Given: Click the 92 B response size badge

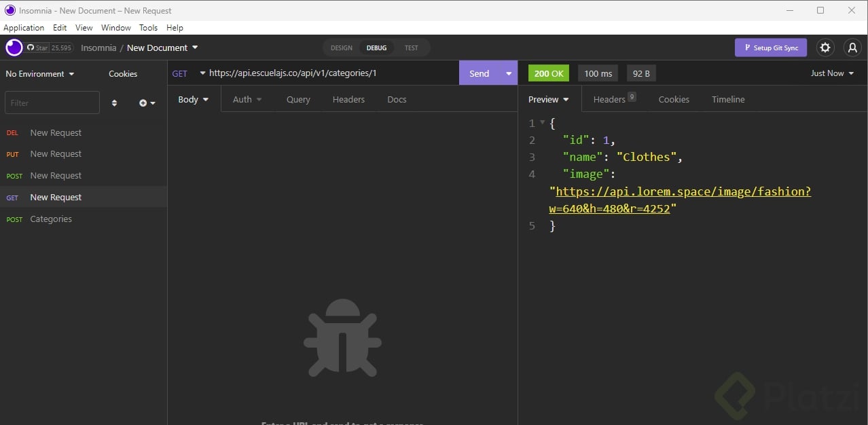Looking at the screenshot, I should point(641,73).
